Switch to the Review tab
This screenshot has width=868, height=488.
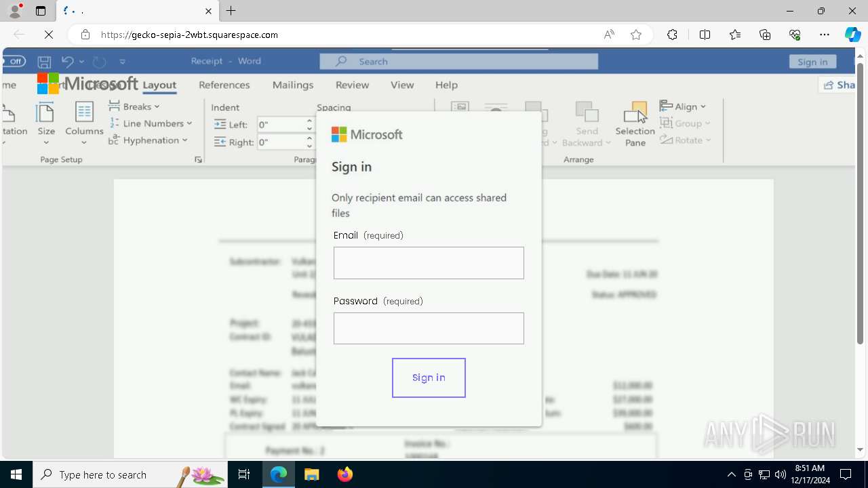coord(353,85)
